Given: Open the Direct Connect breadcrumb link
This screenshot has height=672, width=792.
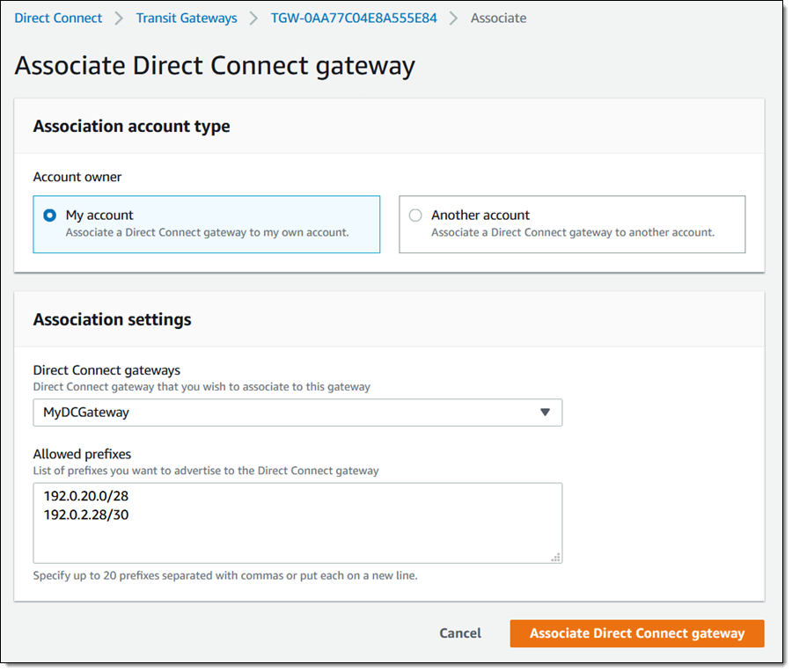Looking at the screenshot, I should pos(58,18).
